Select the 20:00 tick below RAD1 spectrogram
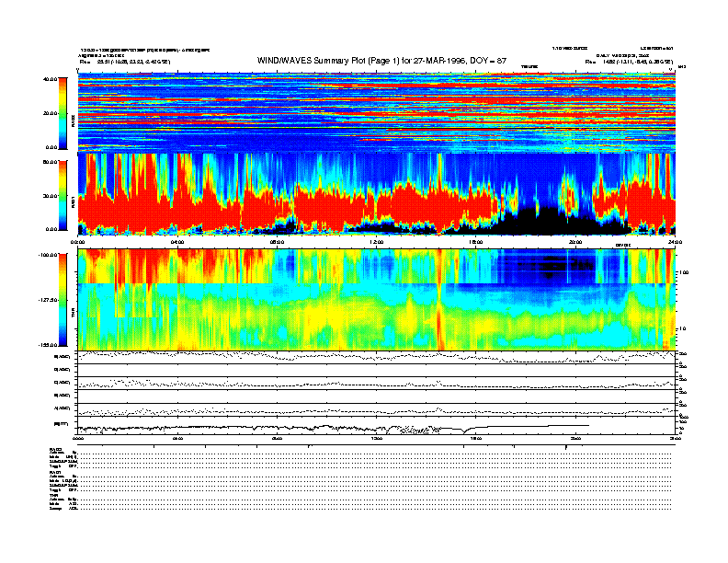This screenshot has width=728, height=563. point(575,242)
